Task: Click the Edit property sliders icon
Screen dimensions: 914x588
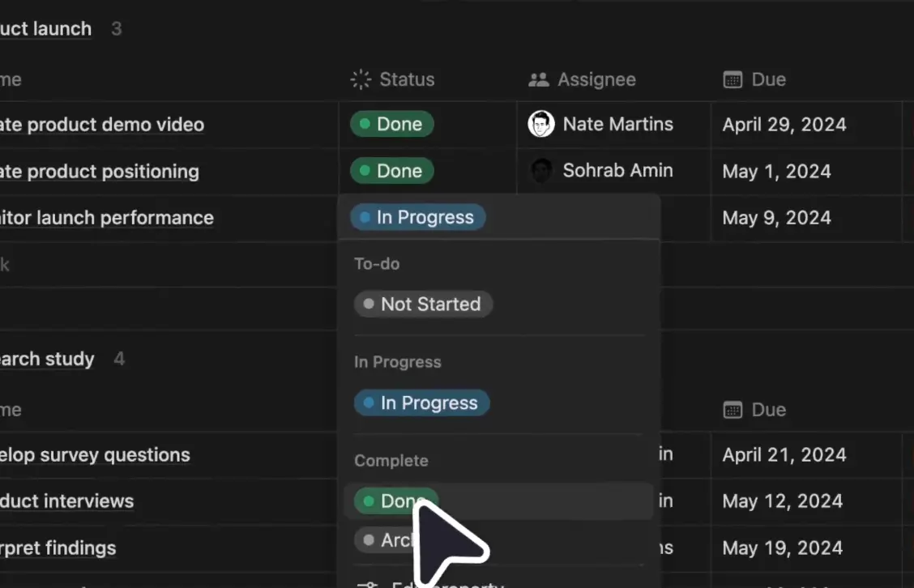Action: (368, 584)
